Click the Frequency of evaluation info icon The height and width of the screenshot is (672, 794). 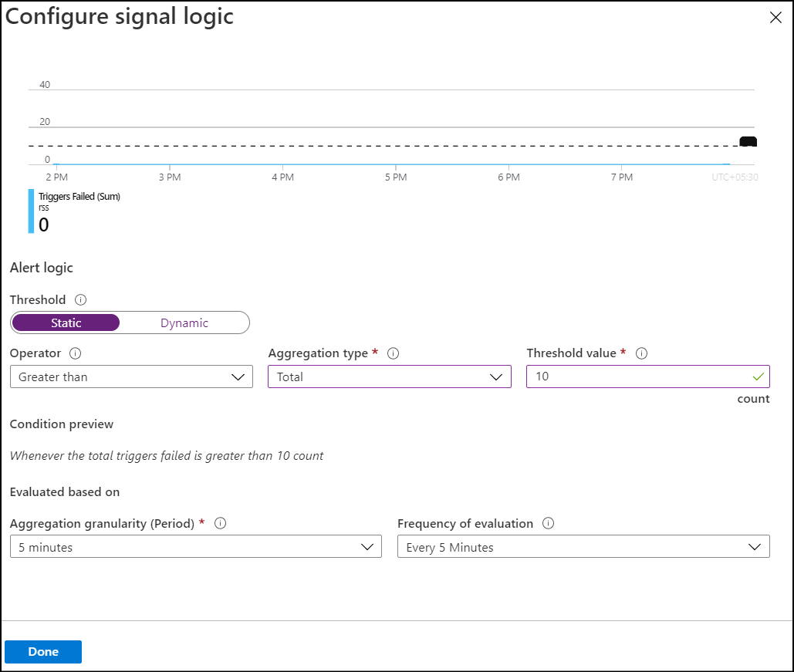tap(549, 523)
